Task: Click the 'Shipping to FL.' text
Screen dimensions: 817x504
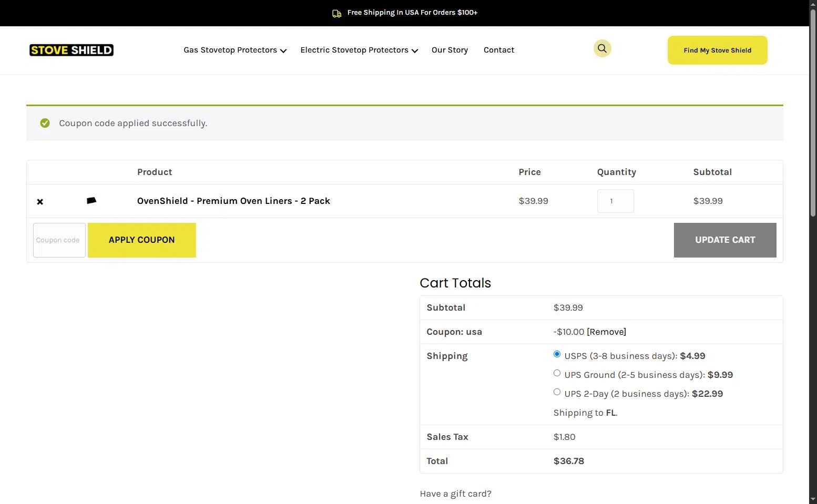Action: [585, 413]
